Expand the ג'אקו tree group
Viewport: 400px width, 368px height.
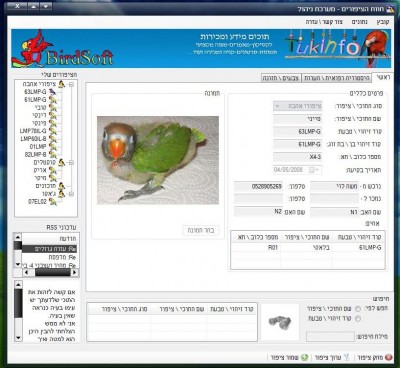coord(71,194)
